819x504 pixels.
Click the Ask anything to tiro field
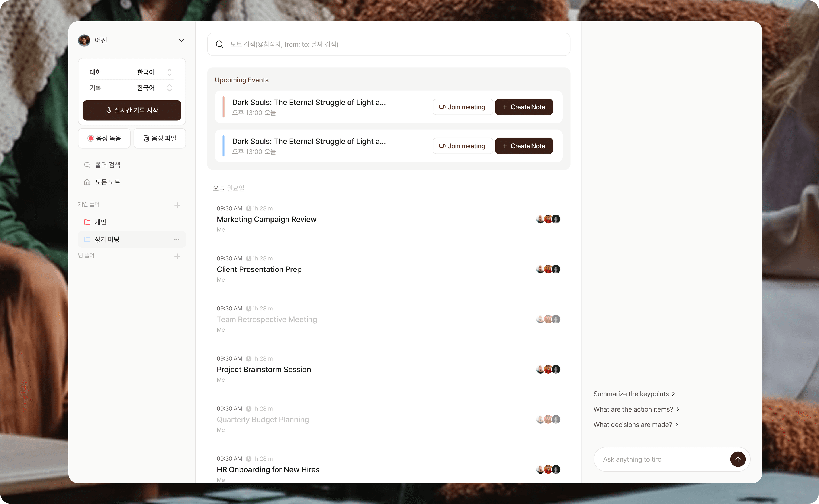661,459
